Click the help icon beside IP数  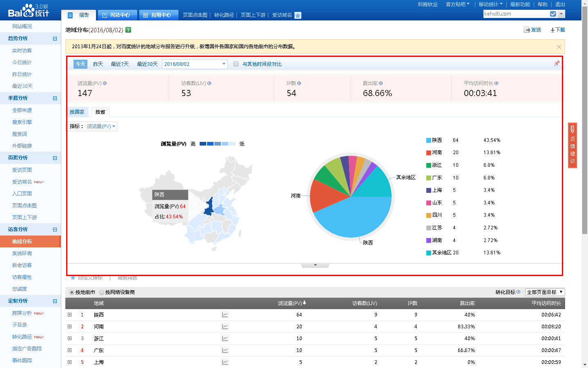pyautogui.click(x=299, y=83)
